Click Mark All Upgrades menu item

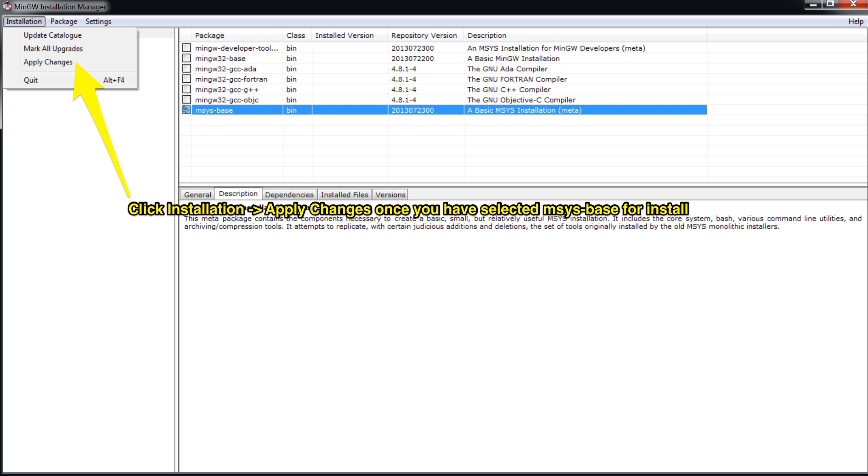(x=53, y=49)
